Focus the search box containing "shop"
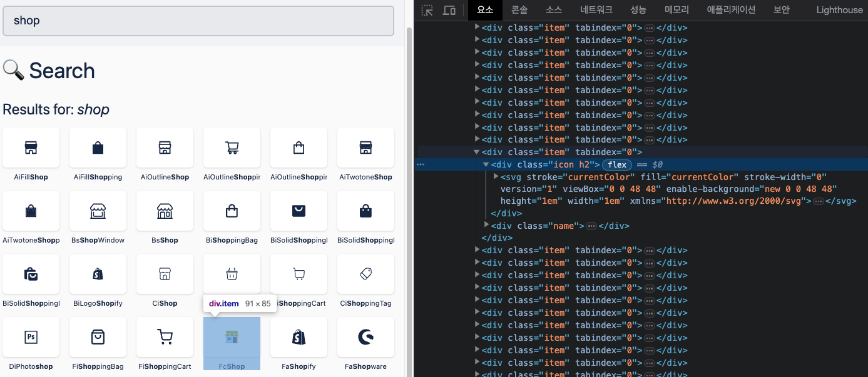Image resolution: width=868 pixels, height=377 pixels. 198,21
